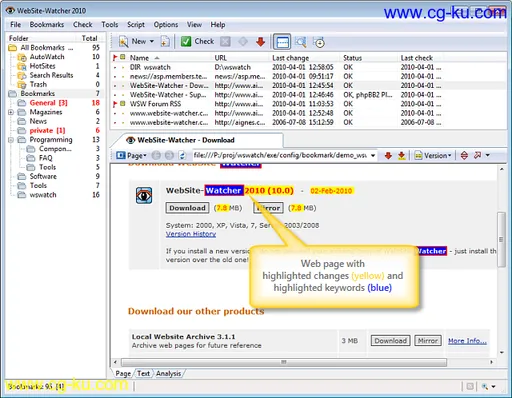Open the View menu
The image size is (512, 398).
point(194,25)
